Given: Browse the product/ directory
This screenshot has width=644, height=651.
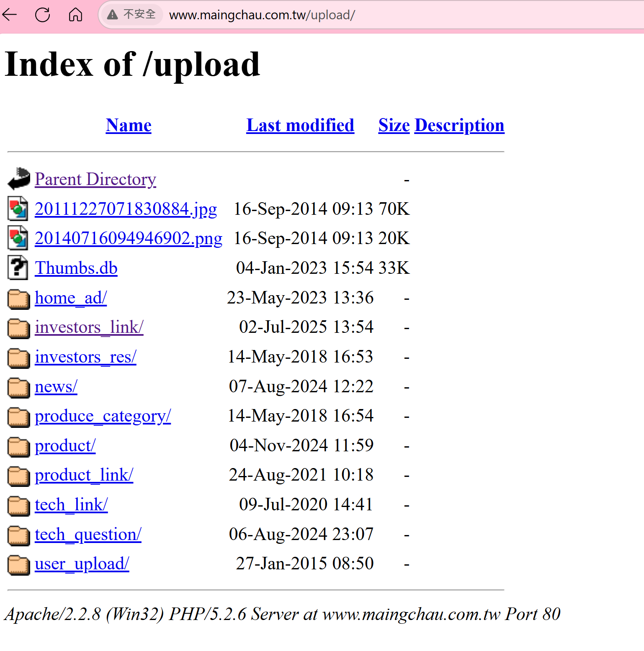Looking at the screenshot, I should click(65, 445).
